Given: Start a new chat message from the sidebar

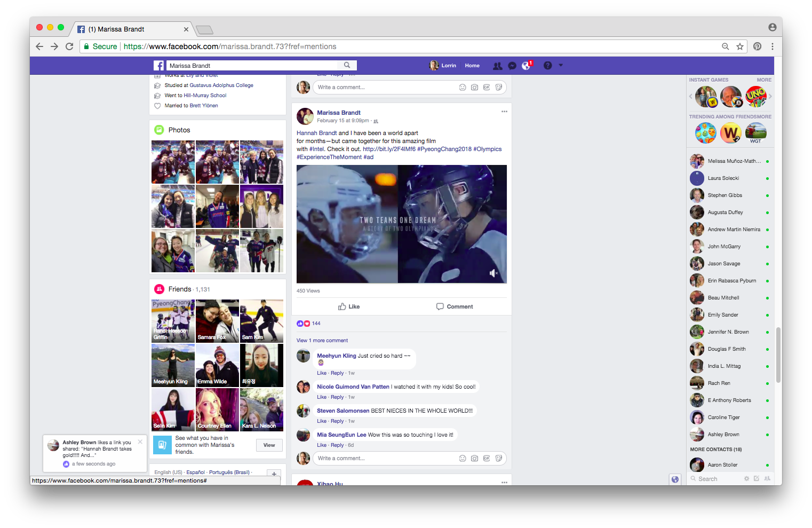Looking at the screenshot, I should 756,478.
